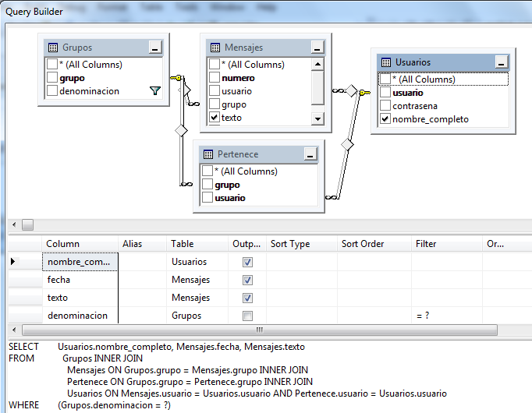This screenshot has height=413, width=532.
Task: Click the Sort Type cell for fecha row
Action: [x=302, y=280]
